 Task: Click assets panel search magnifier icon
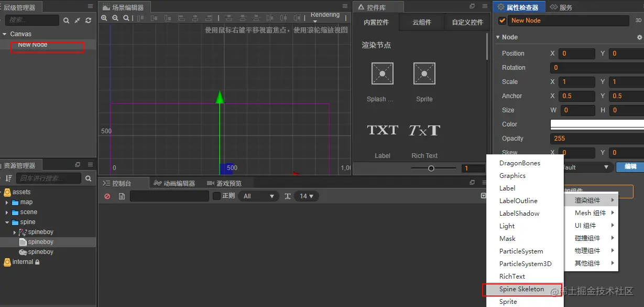click(x=88, y=178)
